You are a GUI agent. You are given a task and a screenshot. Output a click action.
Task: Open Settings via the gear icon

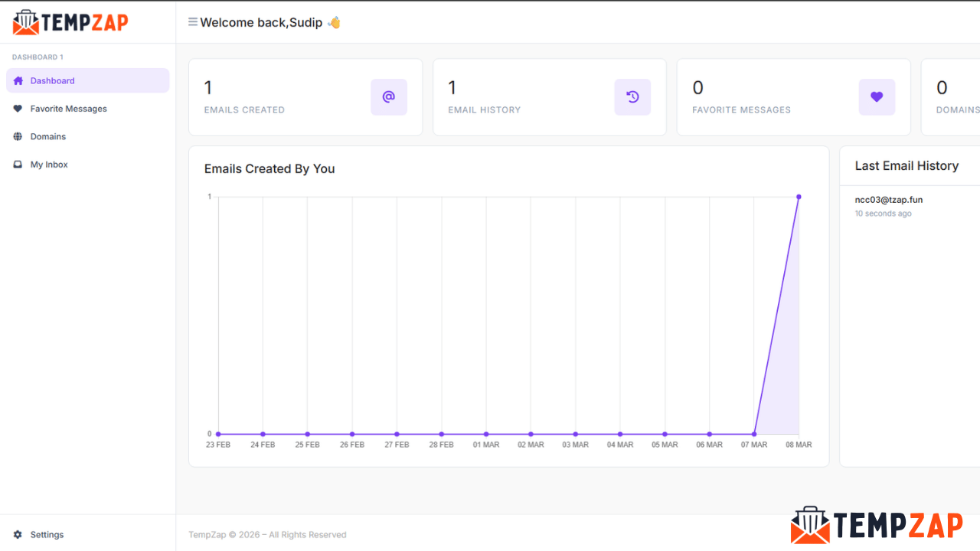[19, 534]
